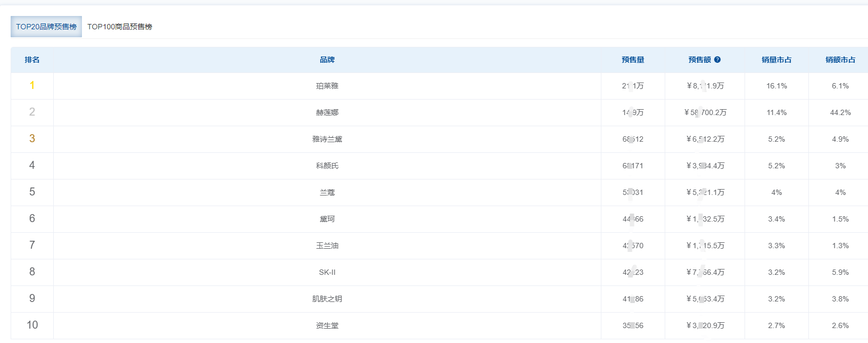Image resolution: width=868 pixels, height=343 pixels.
Task: Click the presale amount ending 20.9万 for 资生堂
Action: point(705,325)
